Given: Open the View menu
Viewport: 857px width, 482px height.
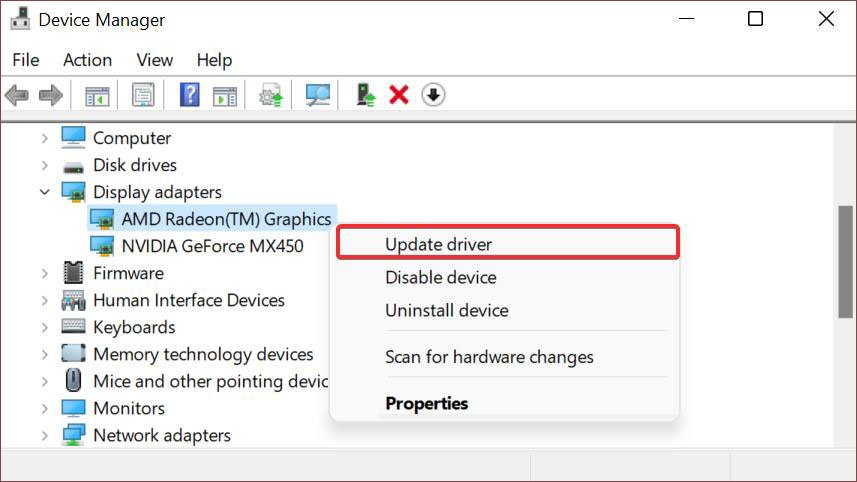Looking at the screenshot, I should 155,60.
